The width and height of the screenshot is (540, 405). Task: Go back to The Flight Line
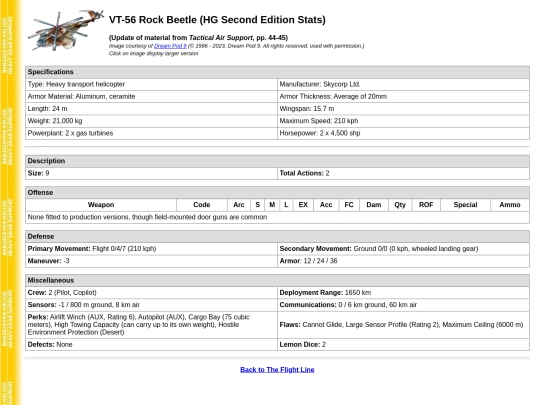click(x=277, y=370)
